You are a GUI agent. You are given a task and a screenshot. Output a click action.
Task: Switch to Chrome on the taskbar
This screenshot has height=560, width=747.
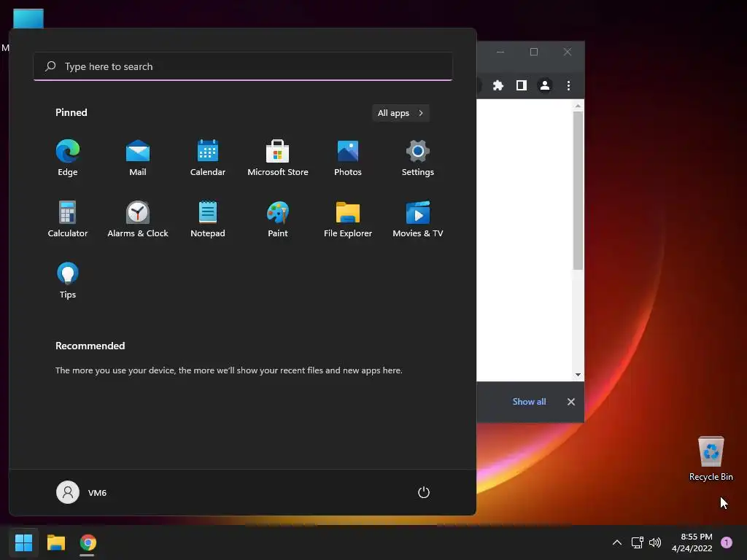(x=88, y=542)
